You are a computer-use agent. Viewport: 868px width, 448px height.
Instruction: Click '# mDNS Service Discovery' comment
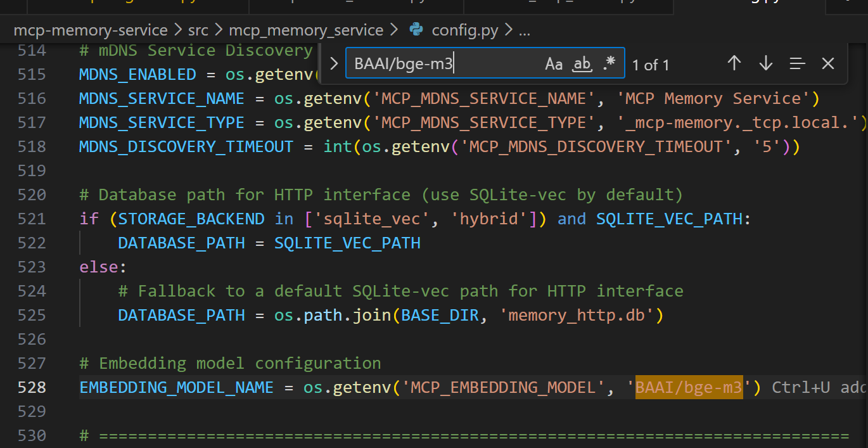click(x=196, y=50)
